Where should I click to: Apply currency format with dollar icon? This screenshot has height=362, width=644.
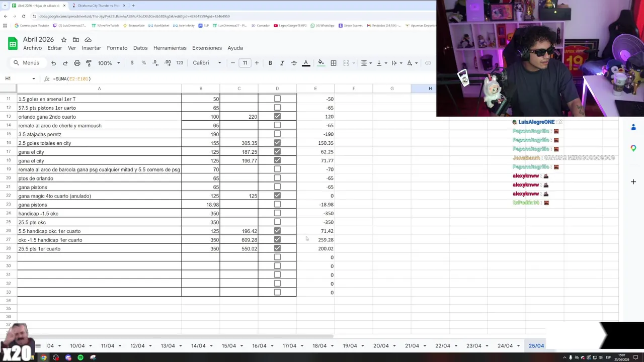(x=132, y=63)
